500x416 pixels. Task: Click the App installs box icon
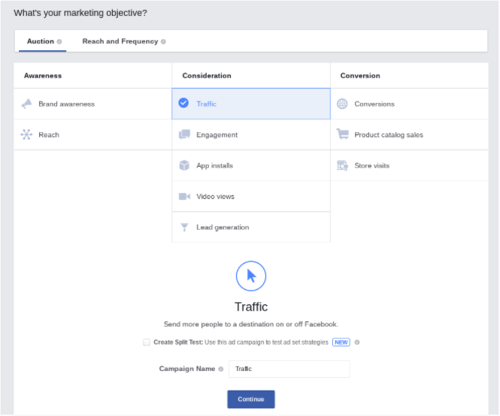pyautogui.click(x=184, y=165)
